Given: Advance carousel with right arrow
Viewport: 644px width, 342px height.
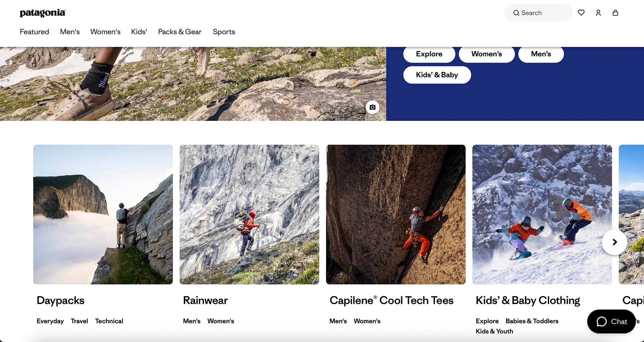Looking at the screenshot, I should click(x=614, y=242).
